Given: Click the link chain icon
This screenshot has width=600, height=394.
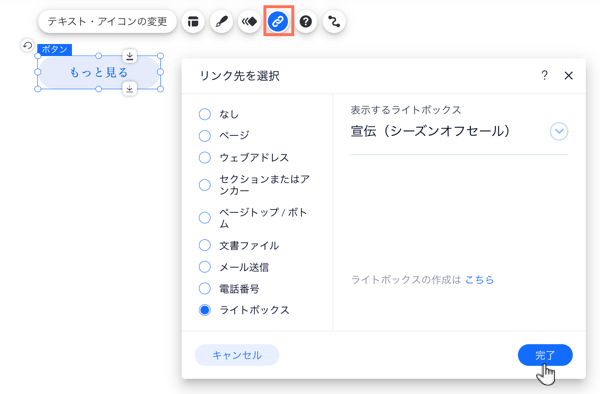Looking at the screenshot, I should click(x=278, y=21).
